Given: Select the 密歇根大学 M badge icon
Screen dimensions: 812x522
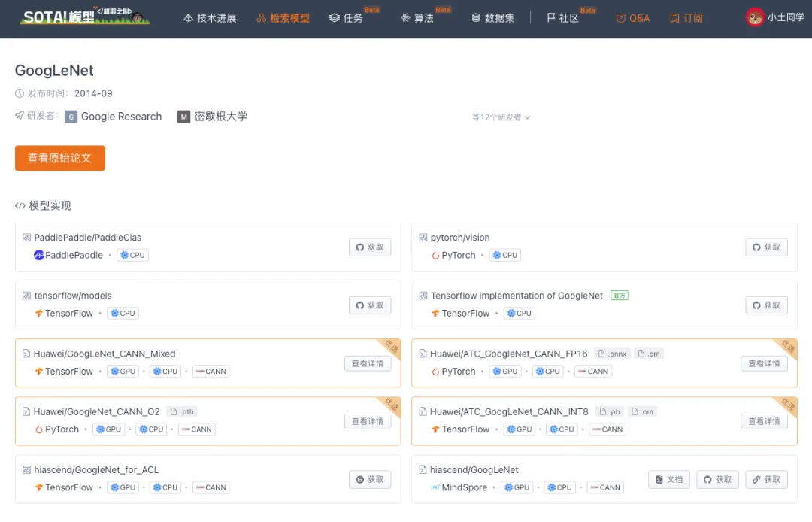Looking at the screenshot, I should click(184, 117).
